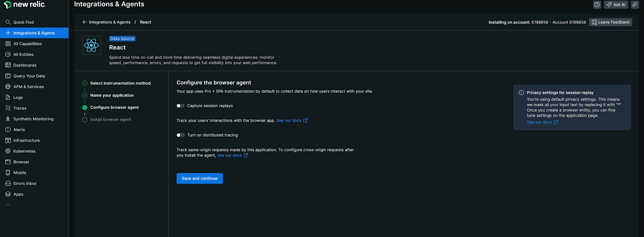This screenshot has width=644, height=237.
Task: Copy permalink via the link icon
Action: (635, 5)
